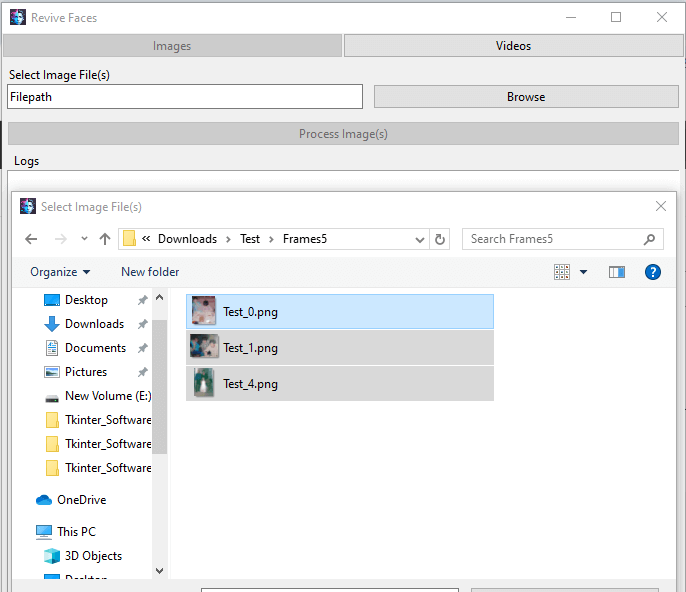Screen dimensions: 686x592
Task: Open the view options dropdown arrow
Action: (x=584, y=272)
